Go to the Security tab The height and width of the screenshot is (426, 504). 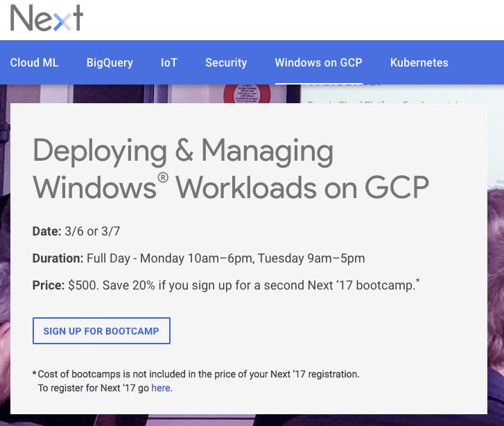tap(226, 62)
